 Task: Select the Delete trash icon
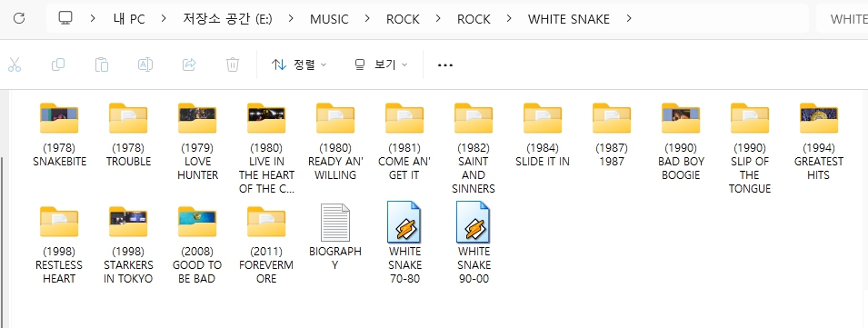click(x=233, y=65)
